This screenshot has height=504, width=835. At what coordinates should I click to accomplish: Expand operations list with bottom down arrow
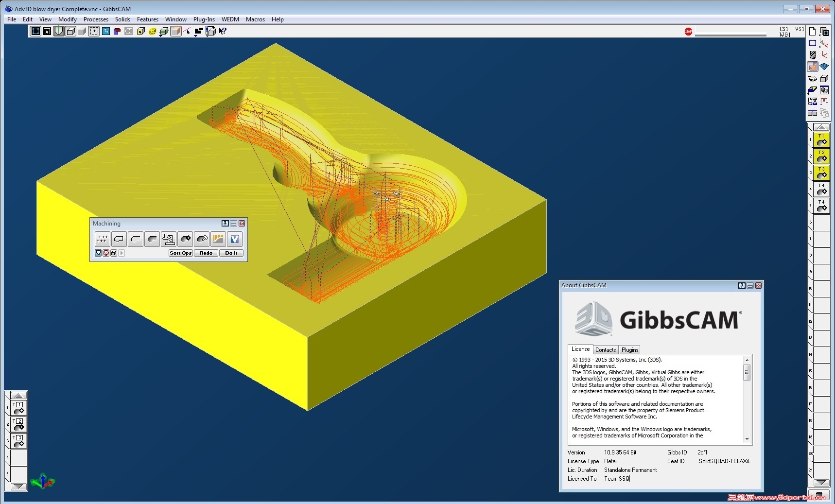[x=821, y=483]
